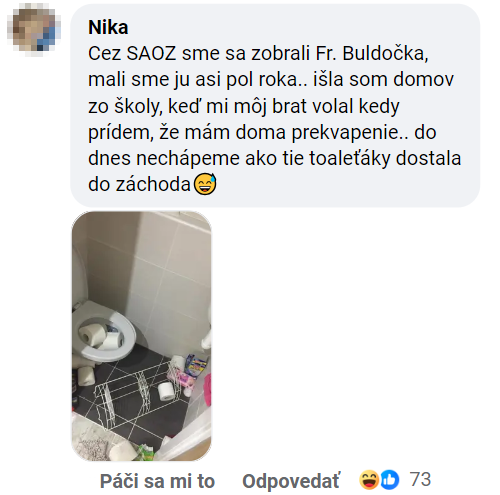500x495 pixels.
Task: Click the Haha laughing reaction icon
Action: tap(369, 480)
